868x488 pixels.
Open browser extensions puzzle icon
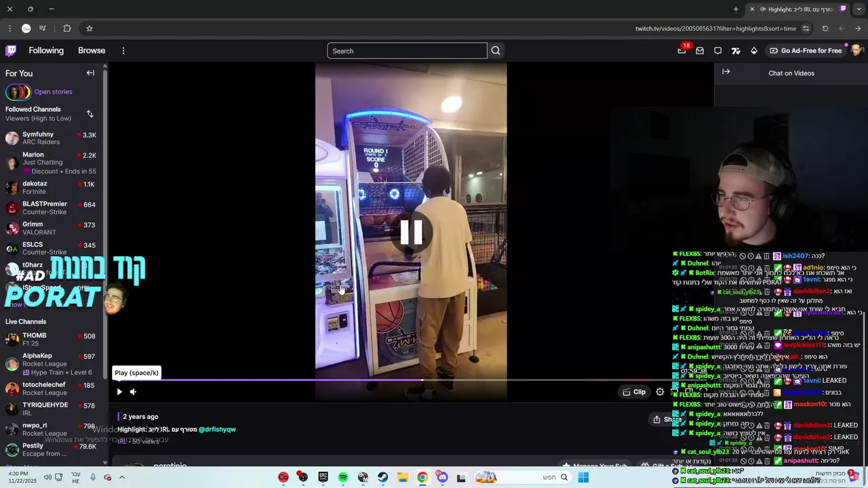click(66, 28)
